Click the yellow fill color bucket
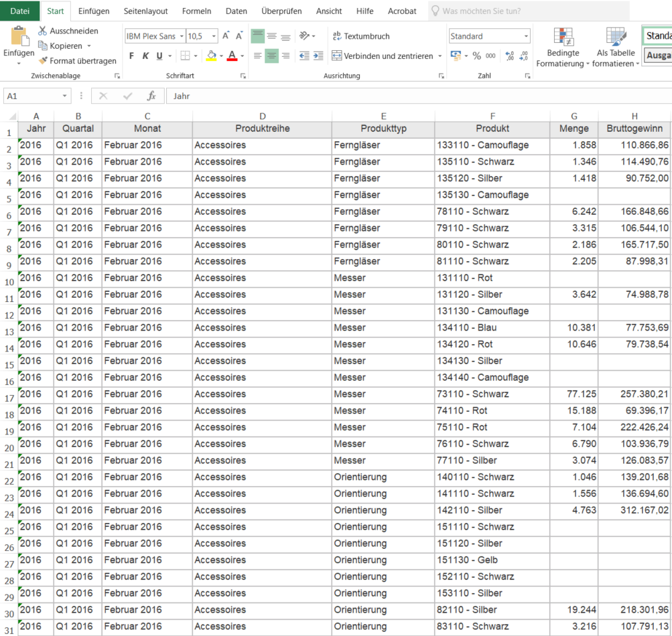Screen dimensions: 672x636 coord(212,56)
